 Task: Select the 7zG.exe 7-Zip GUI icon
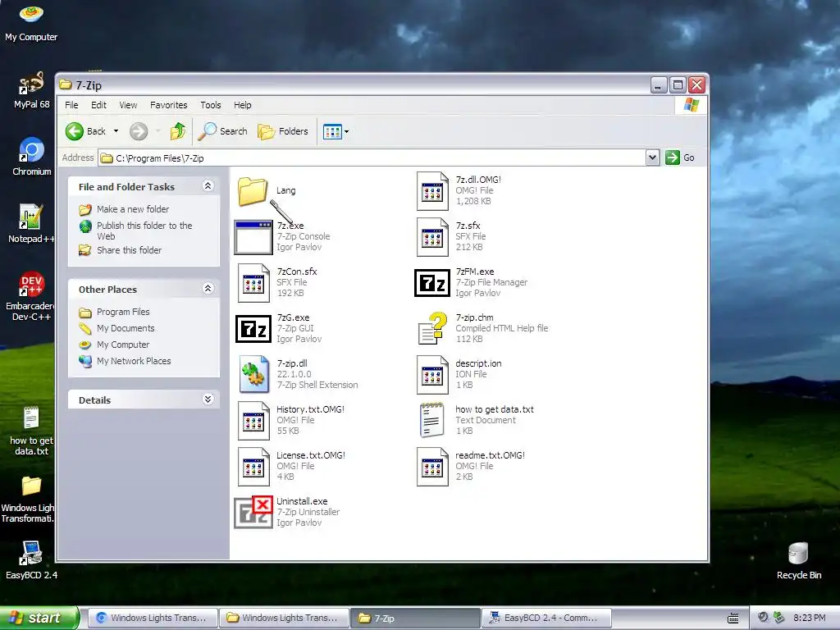click(253, 328)
